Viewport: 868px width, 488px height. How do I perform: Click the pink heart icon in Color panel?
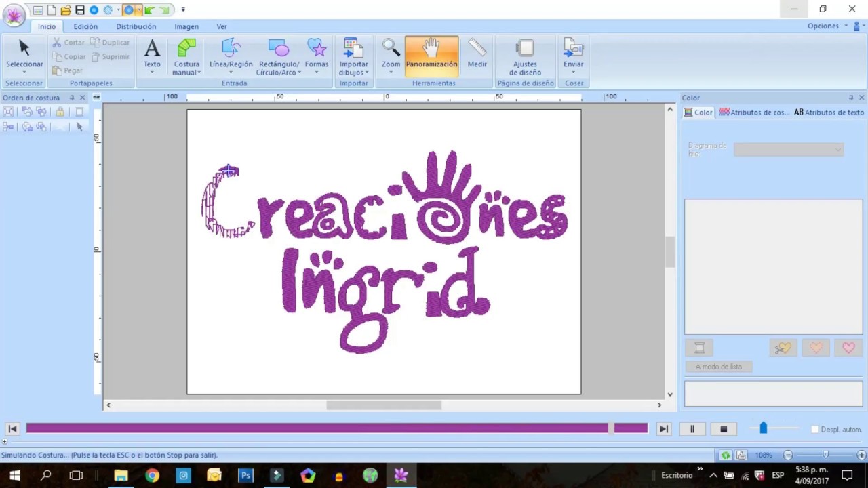pyautogui.click(x=848, y=348)
